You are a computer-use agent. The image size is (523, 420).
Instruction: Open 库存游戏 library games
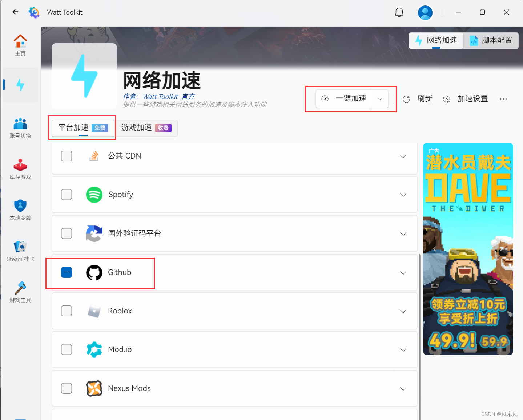(20, 169)
